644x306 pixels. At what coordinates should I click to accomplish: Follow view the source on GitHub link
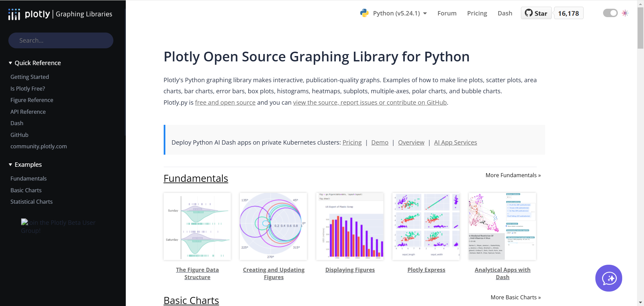370,103
